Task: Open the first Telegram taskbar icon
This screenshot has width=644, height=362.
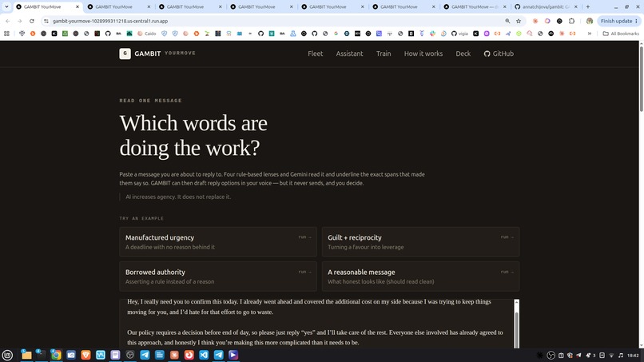Action: tap(145, 355)
